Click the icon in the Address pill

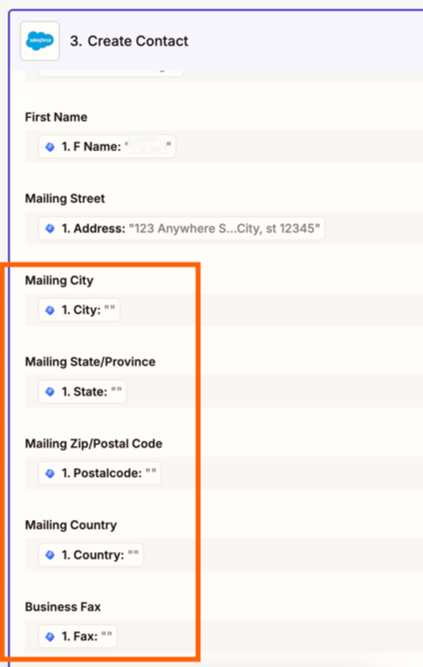(x=50, y=228)
